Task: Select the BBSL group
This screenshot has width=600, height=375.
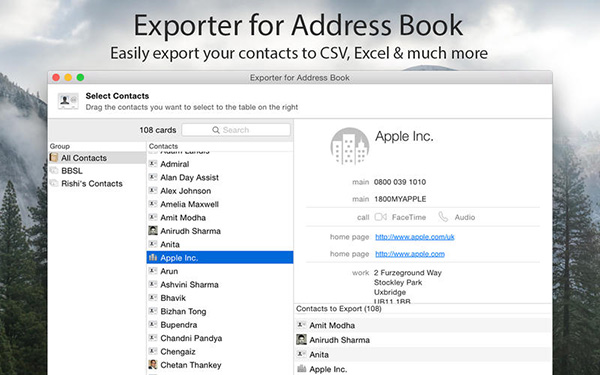Action: [x=98, y=171]
